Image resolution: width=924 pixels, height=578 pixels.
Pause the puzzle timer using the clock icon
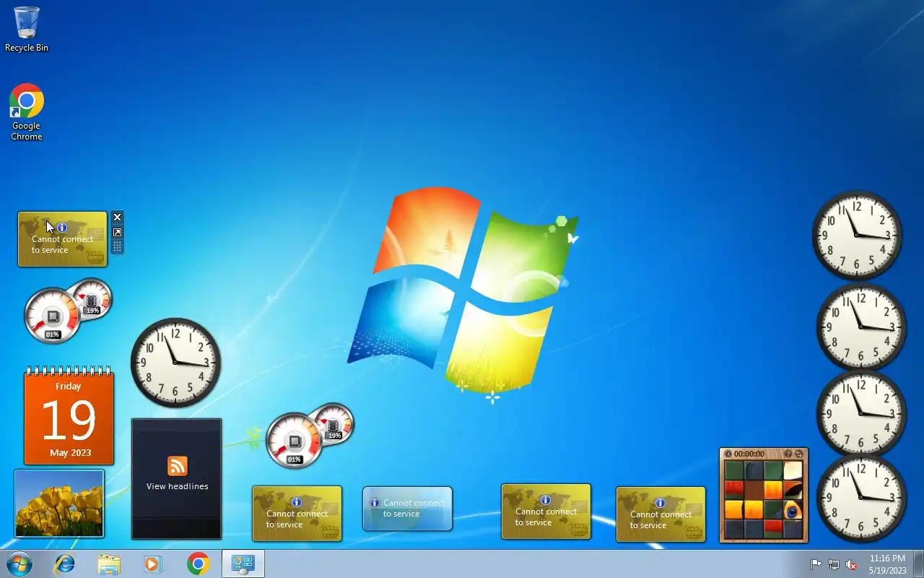(728, 454)
